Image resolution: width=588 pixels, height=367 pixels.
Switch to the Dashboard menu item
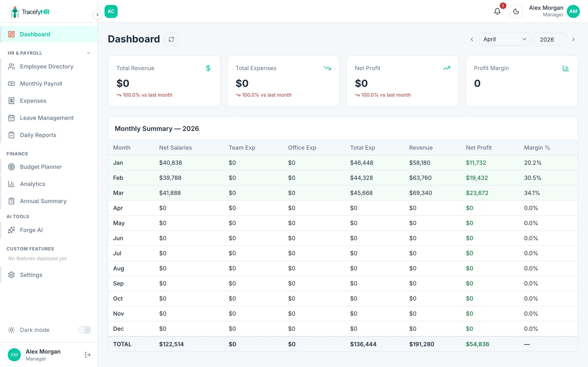pyautogui.click(x=35, y=34)
